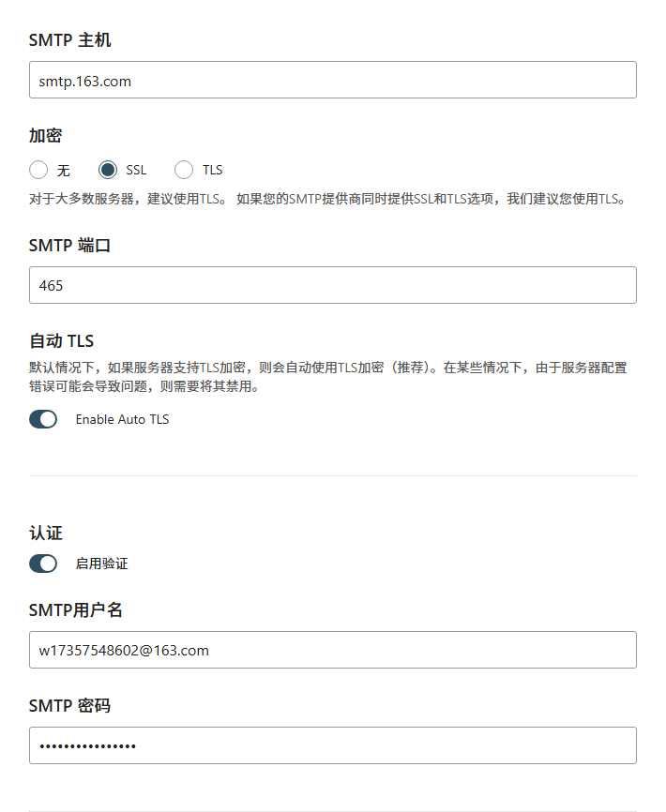Focus the SMTP password field
Image resolution: width=666 pixels, height=812 pixels.
click(x=332, y=745)
